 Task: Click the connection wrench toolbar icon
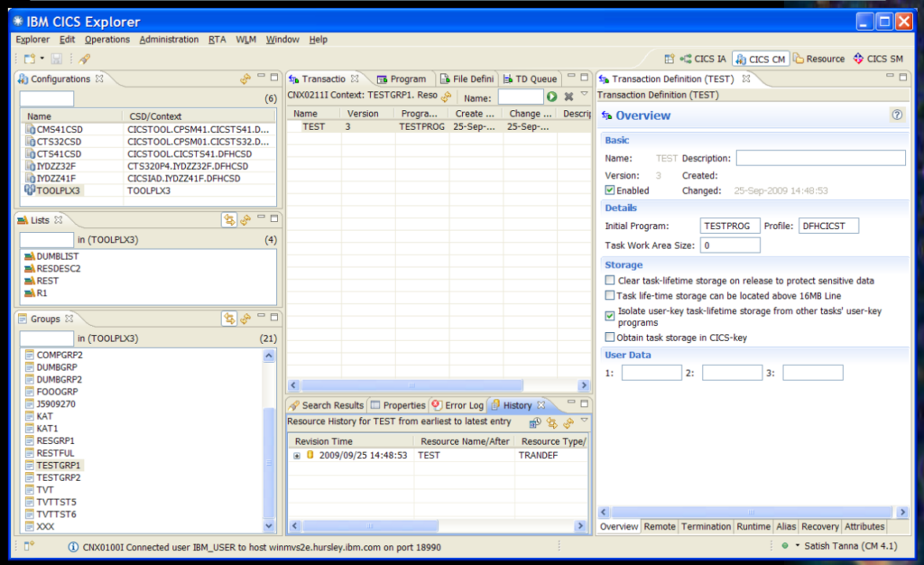pos(84,59)
